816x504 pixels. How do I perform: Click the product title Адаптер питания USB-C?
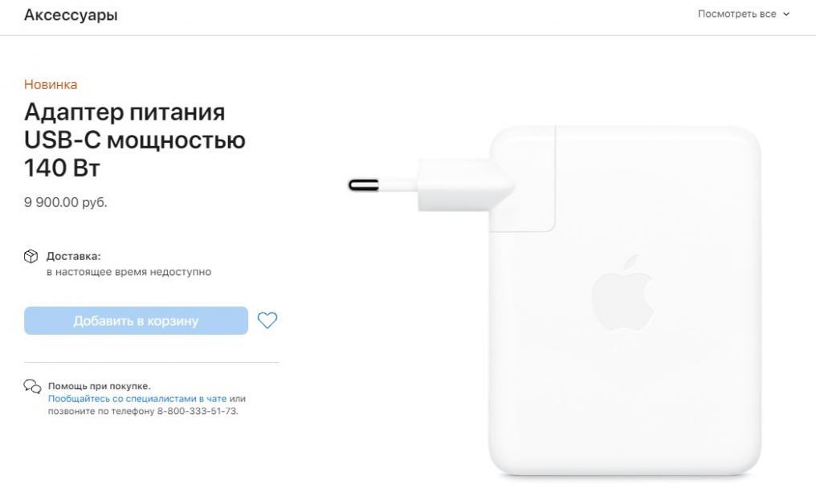[x=134, y=140]
